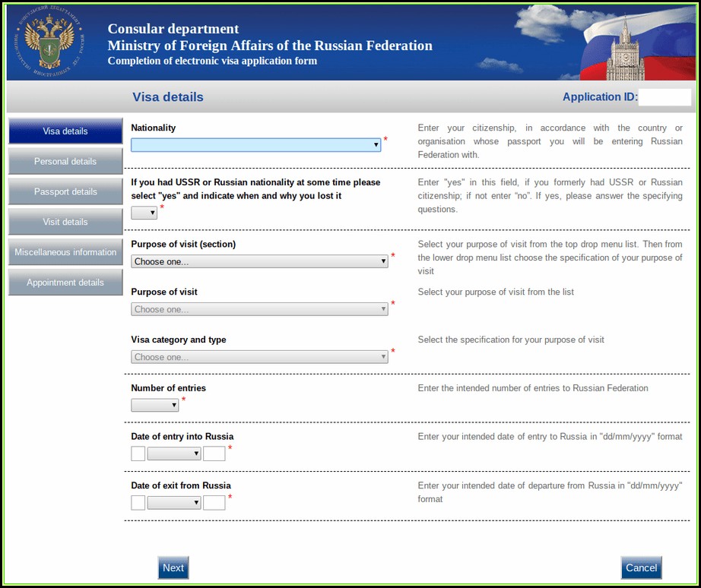
Task: Select the Number of entries dropdown
Action: [154, 405]
